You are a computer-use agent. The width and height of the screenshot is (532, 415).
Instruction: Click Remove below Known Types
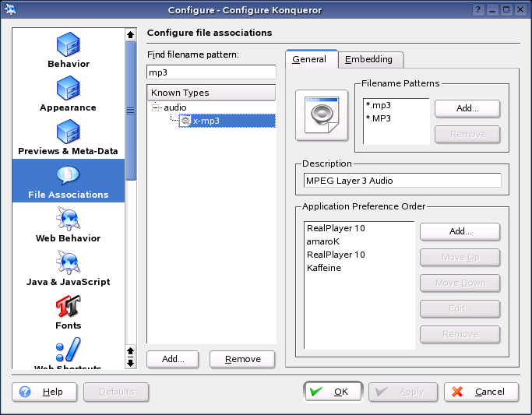242,359
